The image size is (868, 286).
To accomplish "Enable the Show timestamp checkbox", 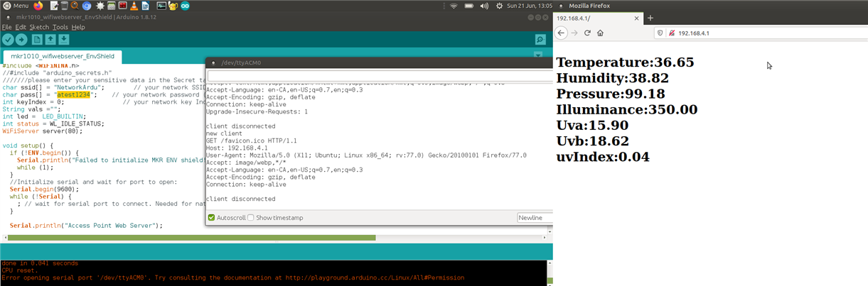I will point(251,217).
